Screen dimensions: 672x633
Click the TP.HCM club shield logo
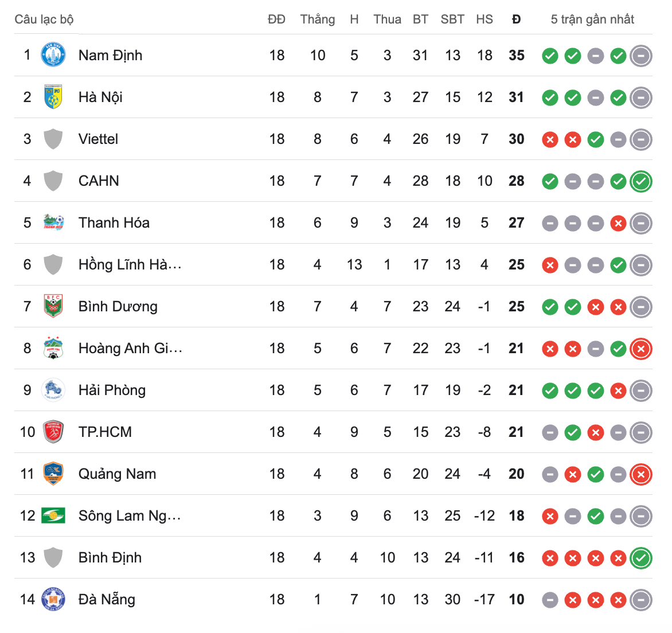pyautogui.click(x=53, y=432)
